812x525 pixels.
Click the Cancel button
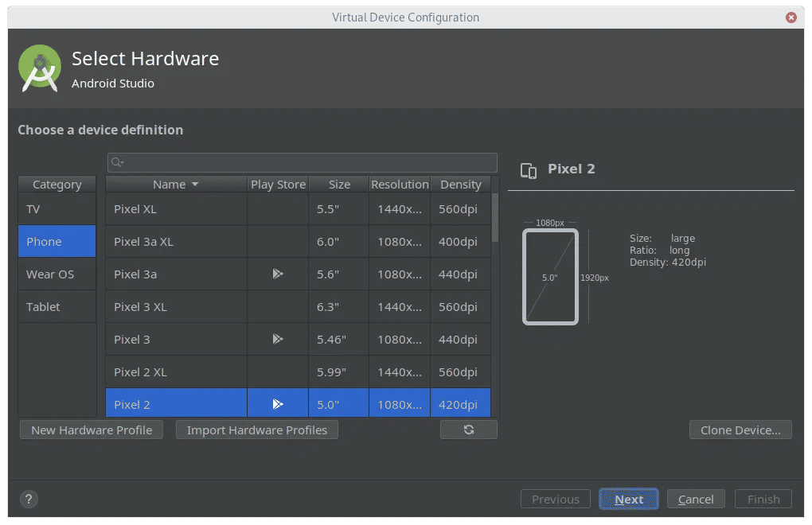point(696,499)
